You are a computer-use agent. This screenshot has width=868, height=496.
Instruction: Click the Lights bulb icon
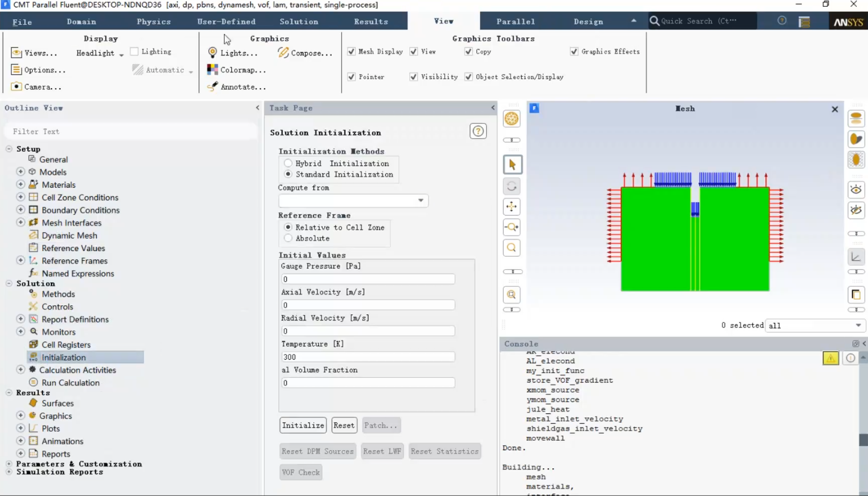[x=213, y=53]
